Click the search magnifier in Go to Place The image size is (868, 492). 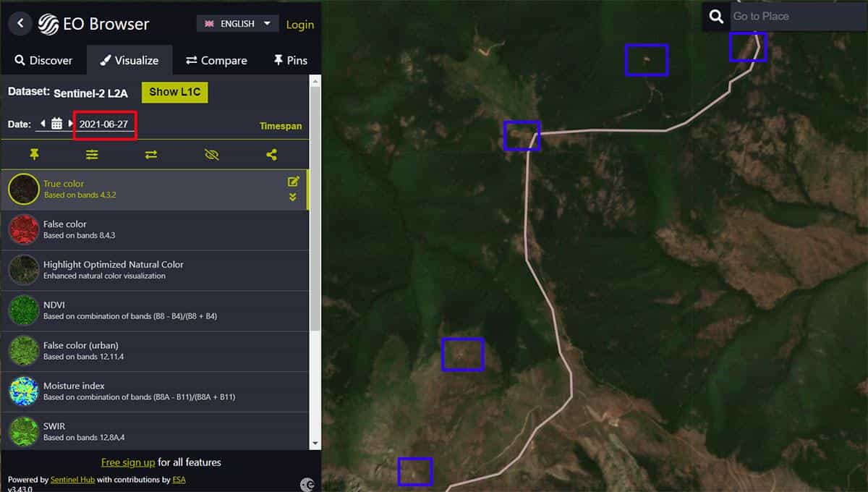[716, 17]
